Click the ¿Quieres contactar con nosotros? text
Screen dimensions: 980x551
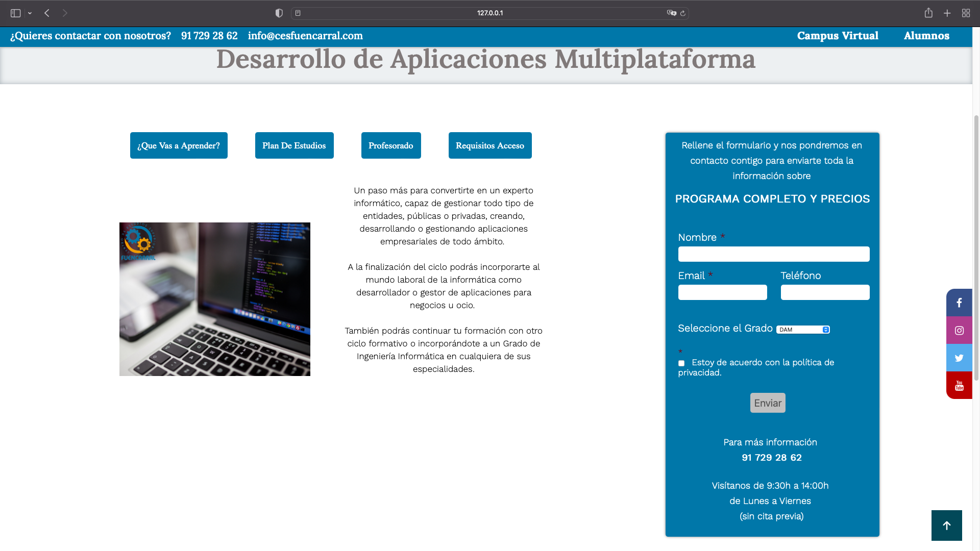(90, 36)
